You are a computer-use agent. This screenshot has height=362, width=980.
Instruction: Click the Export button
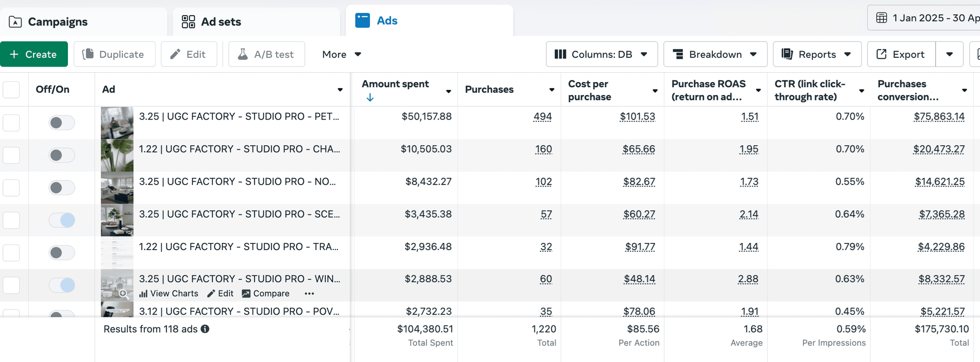tap(901, 54)
